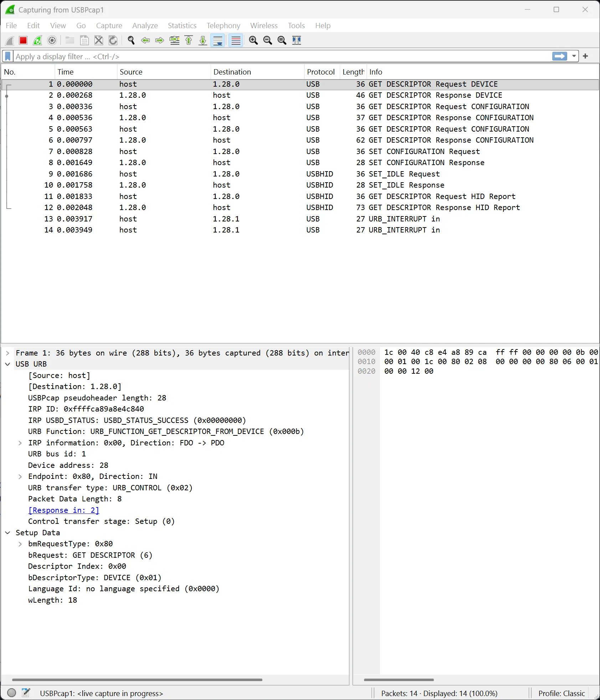Click the Protocol column header
Screen dimensions: 600x700
322,72
